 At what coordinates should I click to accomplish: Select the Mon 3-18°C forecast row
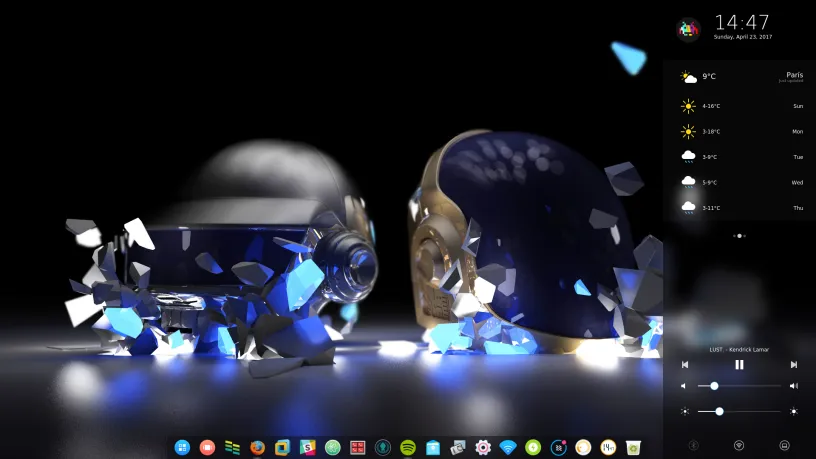(x=741, y=132)
